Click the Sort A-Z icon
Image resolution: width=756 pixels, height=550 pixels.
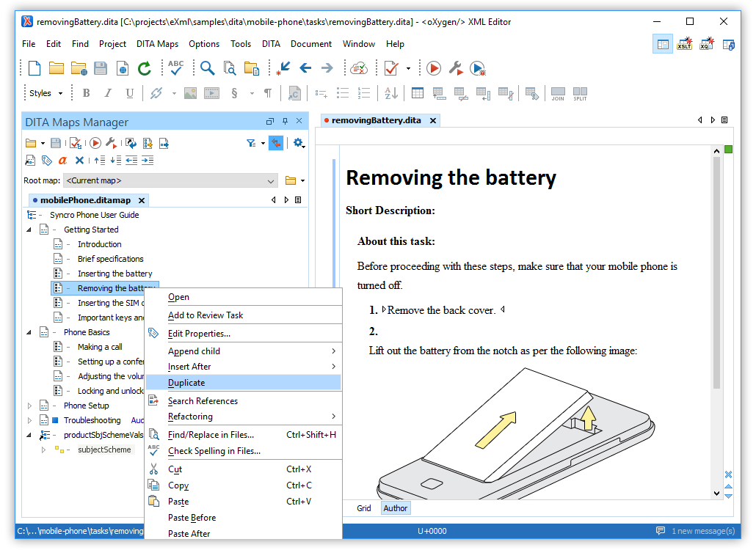[391, 93]
